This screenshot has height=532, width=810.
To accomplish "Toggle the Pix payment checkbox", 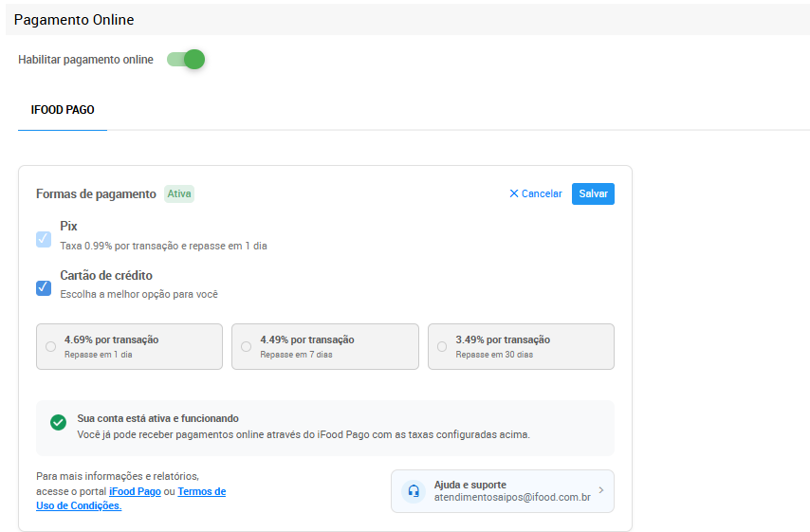I will (x=44, y=239).
